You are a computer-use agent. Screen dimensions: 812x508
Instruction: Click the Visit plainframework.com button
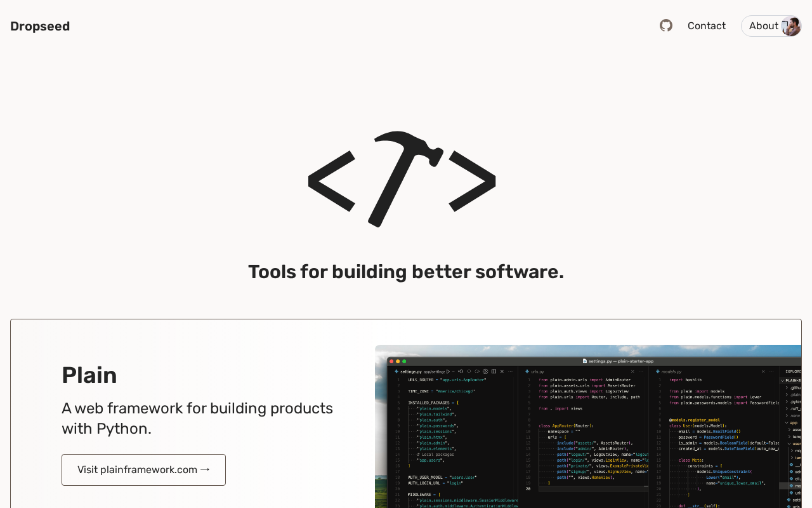pos(143,470)
